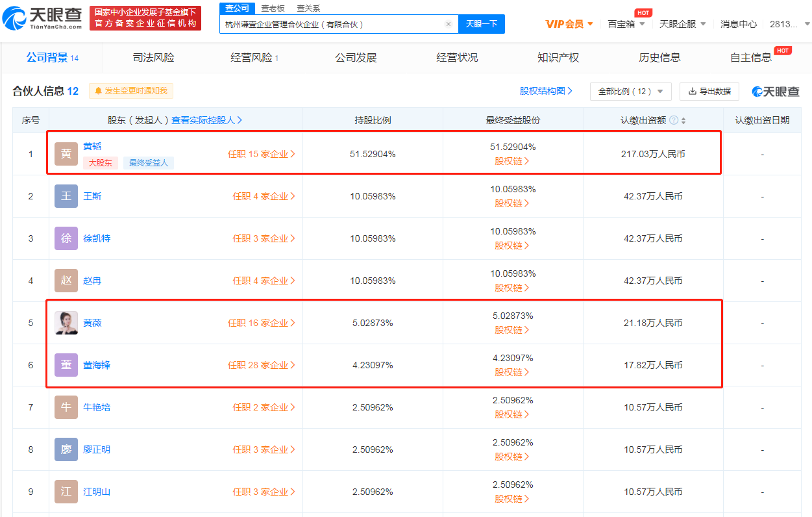
Task: Expand 任职 28 家企业 for 董海锋
Action: pyautogui.click(x=262, y=365)
